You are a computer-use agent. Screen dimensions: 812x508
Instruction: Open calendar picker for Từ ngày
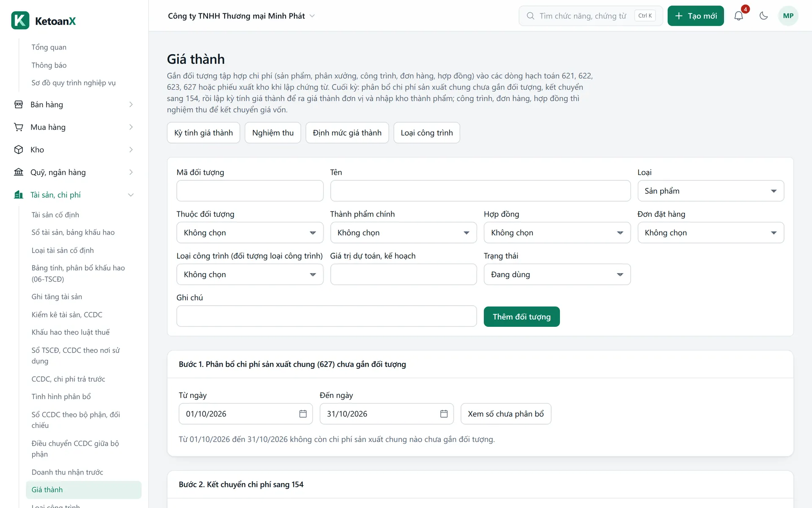(303, 414)
